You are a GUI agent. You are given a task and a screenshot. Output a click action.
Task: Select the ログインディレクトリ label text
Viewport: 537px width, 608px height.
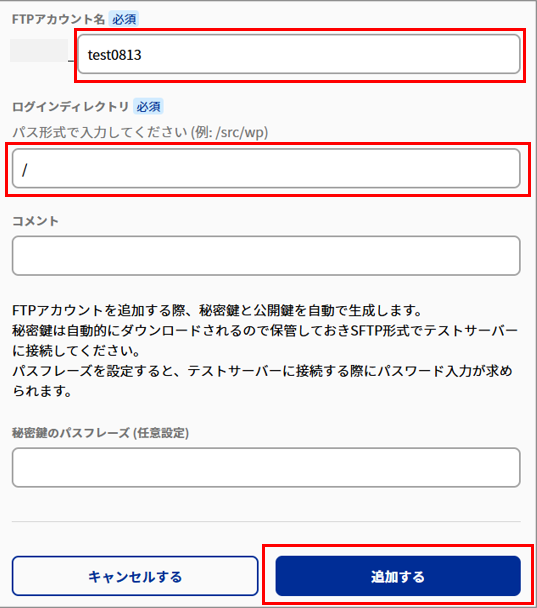(70, 106)
